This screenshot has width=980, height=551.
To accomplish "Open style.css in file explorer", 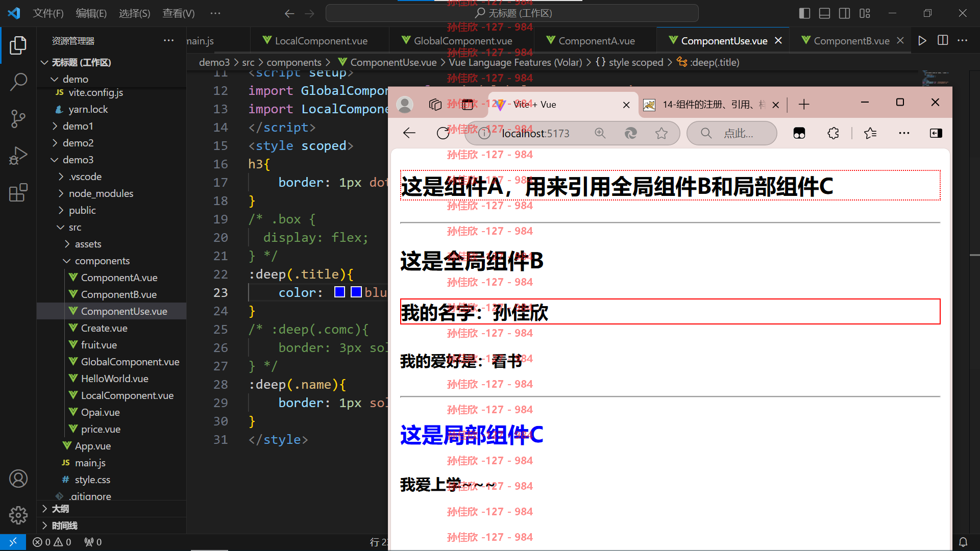I will tap(92, 480).
